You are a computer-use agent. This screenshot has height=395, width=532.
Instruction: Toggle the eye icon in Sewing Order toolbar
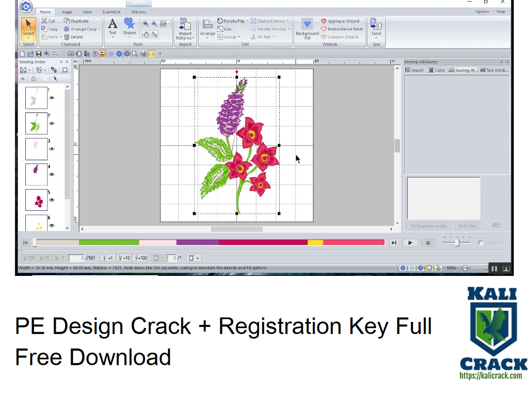tap(23, 78)
